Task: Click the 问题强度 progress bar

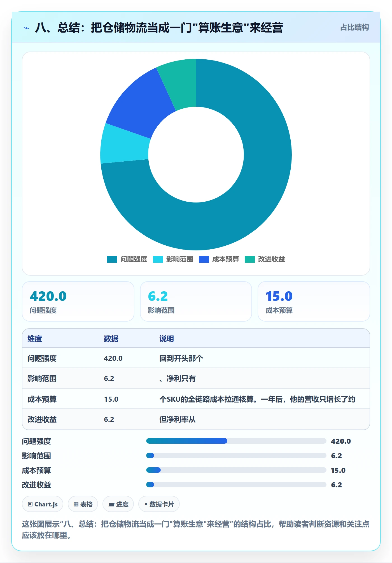Action: 236,441
